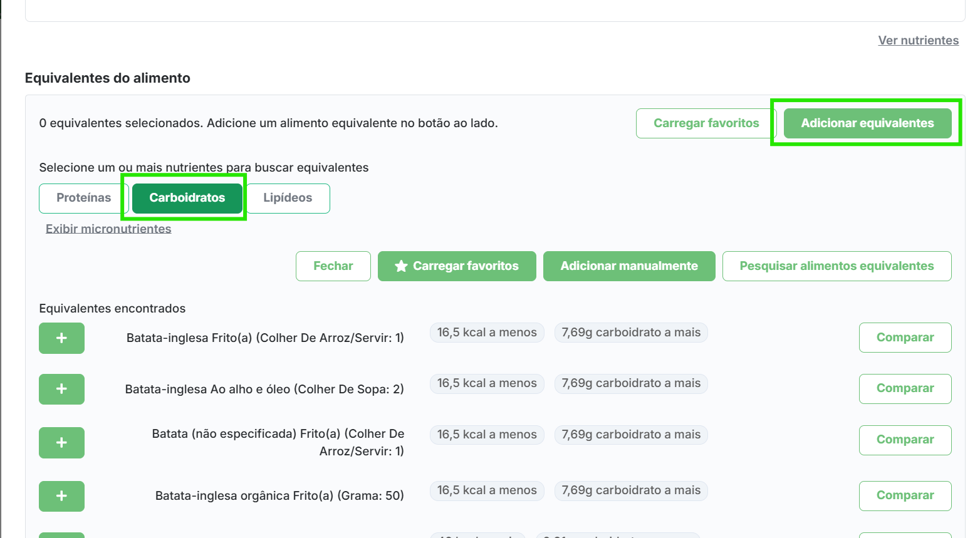Click the outlined Carregar favoritos button at top
The image size is (980, 538).
pyautogui.click(x=706, y=123)
